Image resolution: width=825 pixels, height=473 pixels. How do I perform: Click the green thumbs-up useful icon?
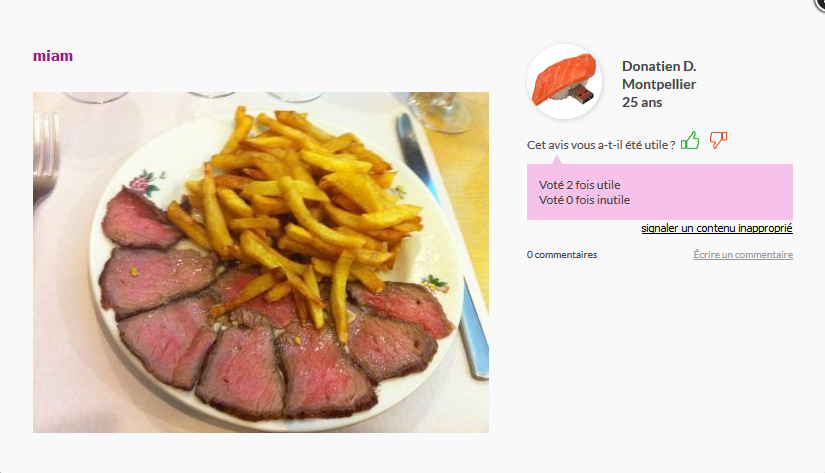[690, 140]
